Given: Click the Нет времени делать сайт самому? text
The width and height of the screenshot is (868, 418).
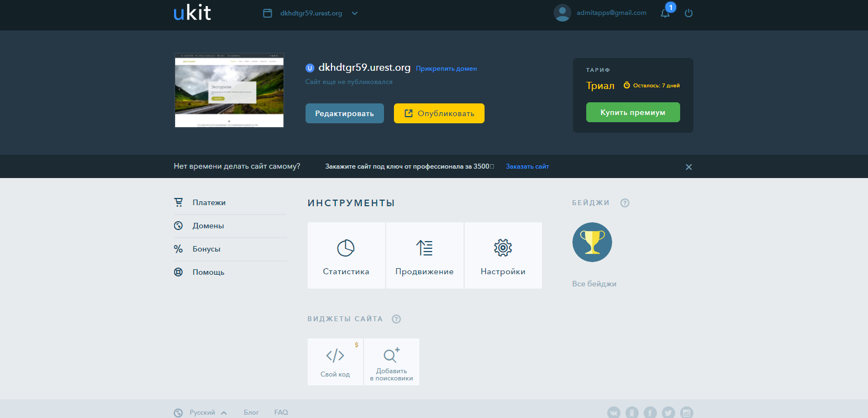Looking at the screenshot, I should click(237, 166).
